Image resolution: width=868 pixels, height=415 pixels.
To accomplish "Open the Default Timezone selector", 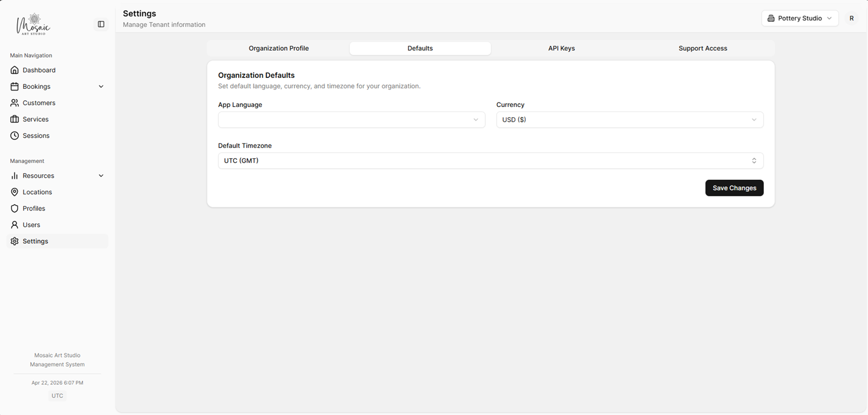I will click(490, 161).
